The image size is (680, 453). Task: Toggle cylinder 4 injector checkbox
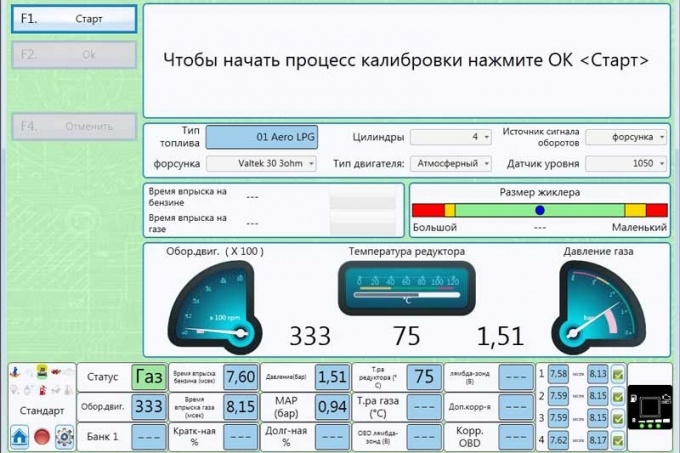point(618,440)
